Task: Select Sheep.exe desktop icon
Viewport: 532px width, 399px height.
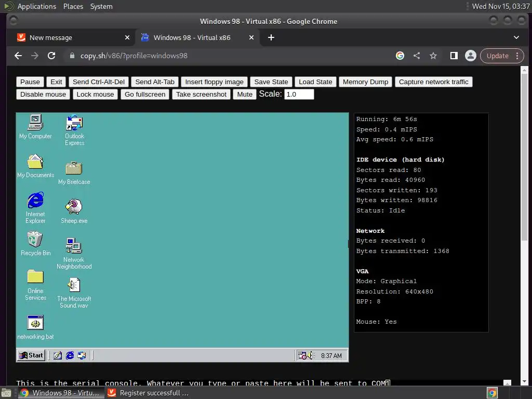Action: click(74, 211)
